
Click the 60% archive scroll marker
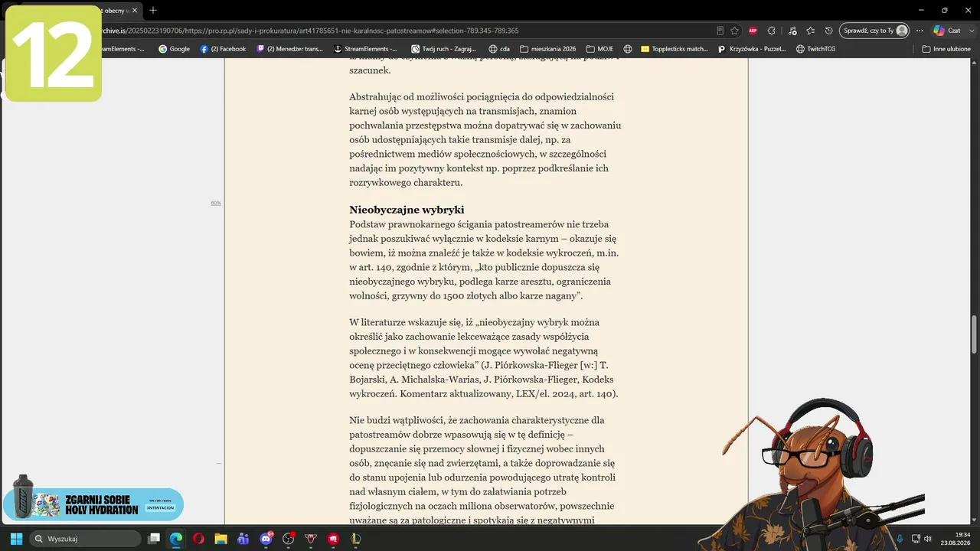(x=216, y=203)
